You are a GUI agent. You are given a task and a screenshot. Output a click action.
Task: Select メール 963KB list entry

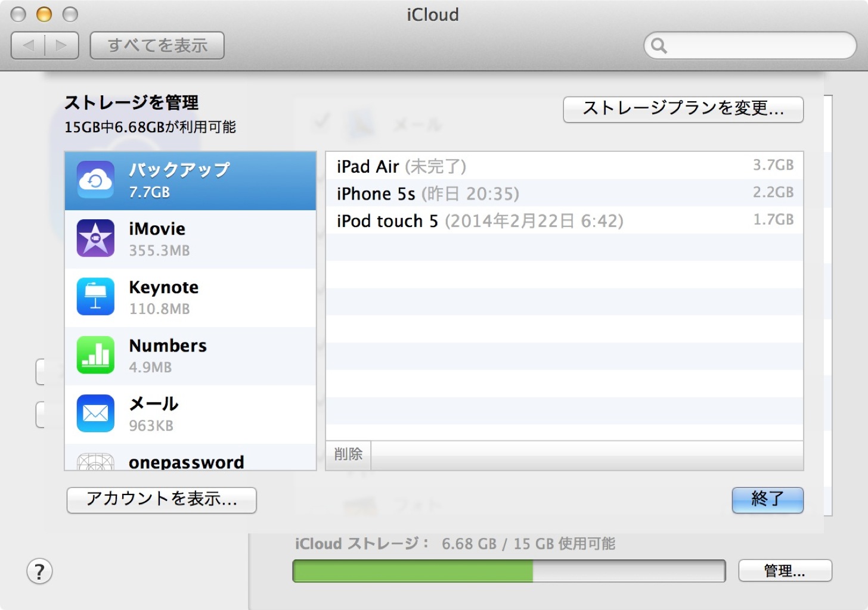tap(190, 414)
